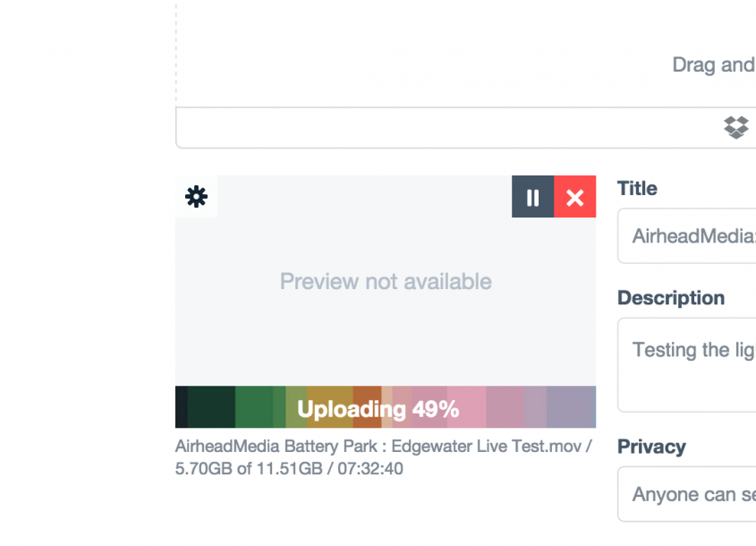The height and width of the screenshot is (546, 756).
Task: Click the "Uploading 49%" progress label
Action: (378, 409)
